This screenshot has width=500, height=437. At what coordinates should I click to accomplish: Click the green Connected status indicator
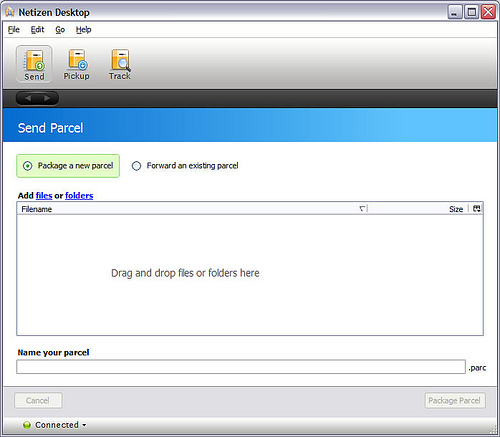pyautogui.click(x=27, y=425)
